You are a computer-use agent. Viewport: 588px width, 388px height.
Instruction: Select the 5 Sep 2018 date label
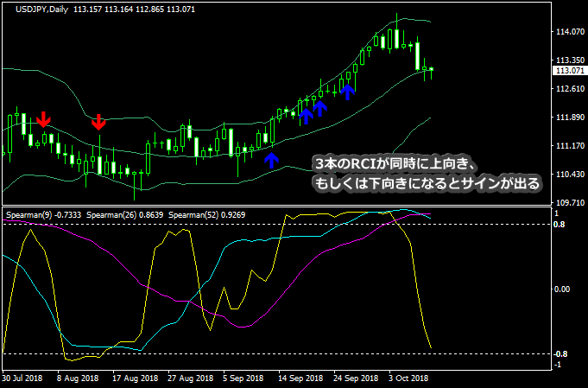(x=243, y=378)
